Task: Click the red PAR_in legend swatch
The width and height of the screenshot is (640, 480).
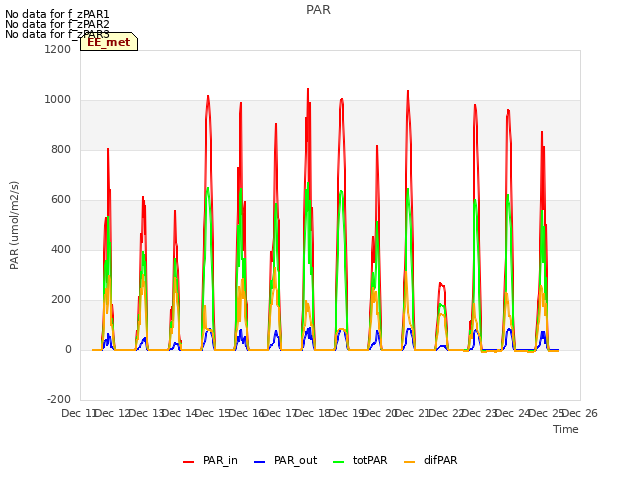Action: click(189, 462)
